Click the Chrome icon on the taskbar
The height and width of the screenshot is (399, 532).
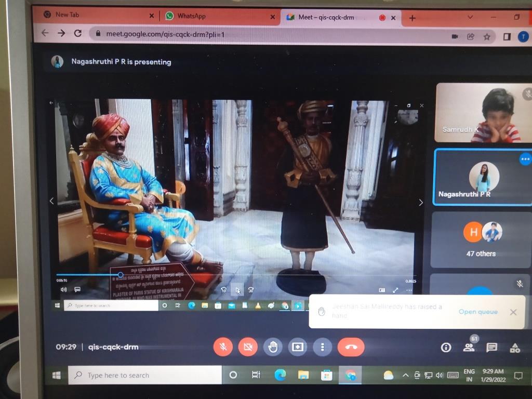(x=350, y=375)
